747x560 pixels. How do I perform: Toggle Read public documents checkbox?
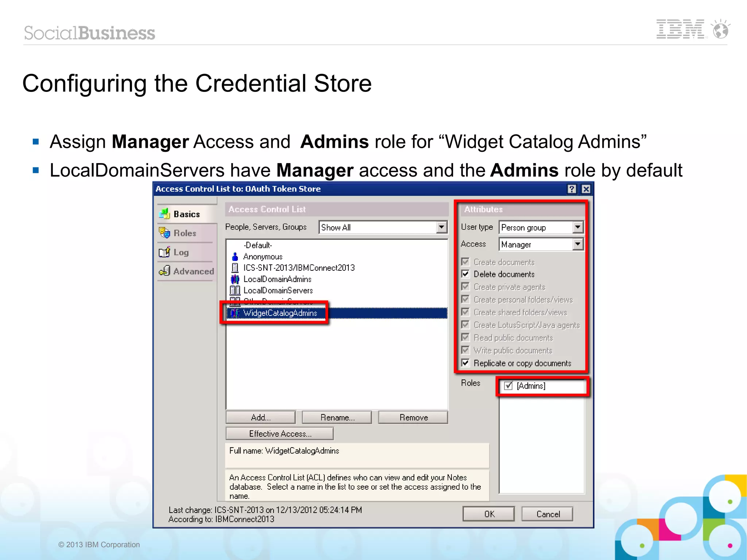click(465, 337)
